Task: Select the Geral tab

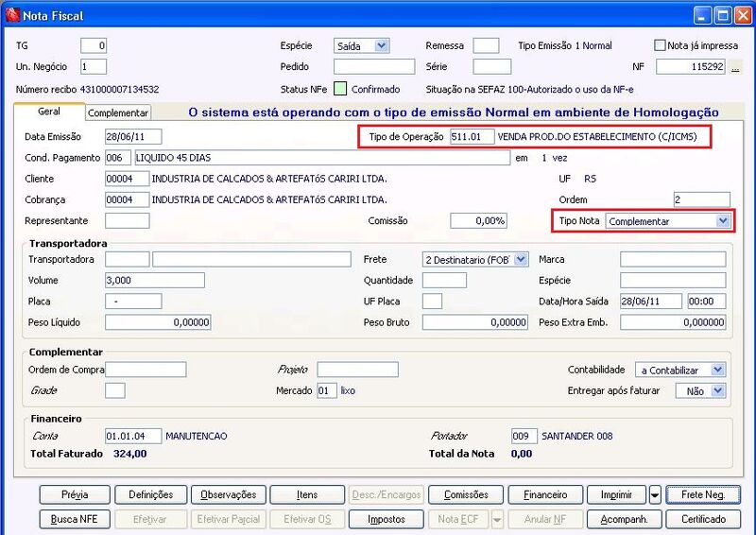Action: 49,112
